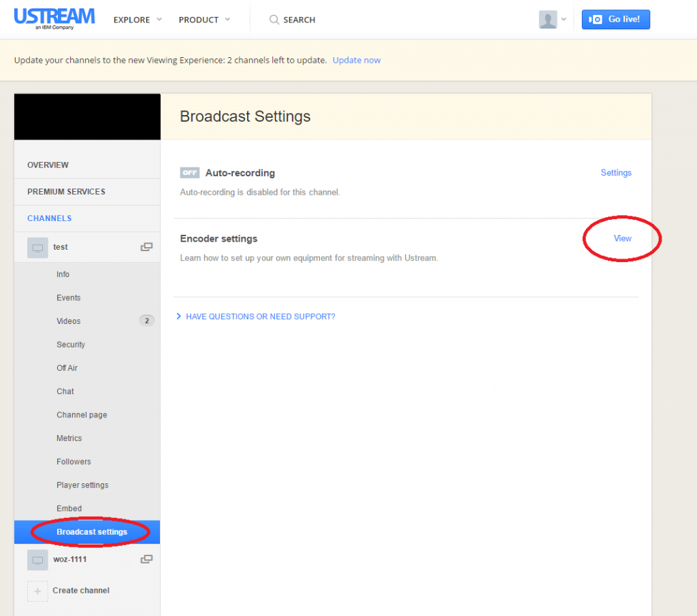The width and height of the screenshot is (697, 616).
Task: Click 'Auto-recording is disabled for this channel.' text
Action: point(260,192)
